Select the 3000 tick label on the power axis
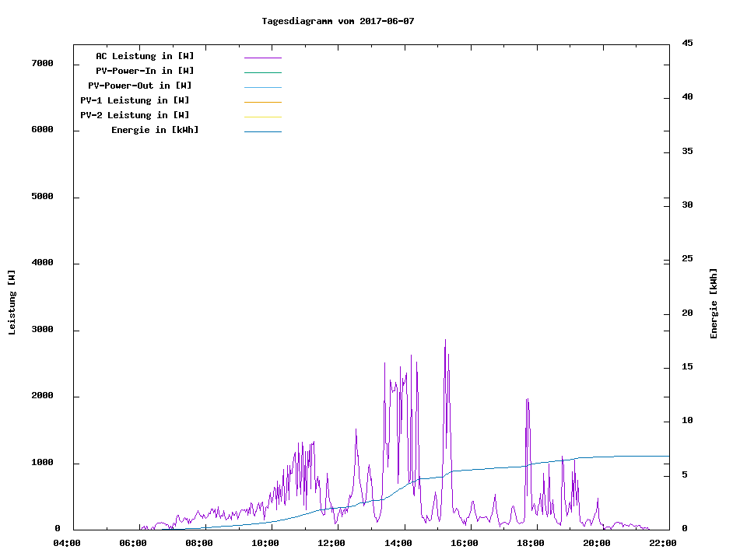747x560 pixels. pos(40,331)
